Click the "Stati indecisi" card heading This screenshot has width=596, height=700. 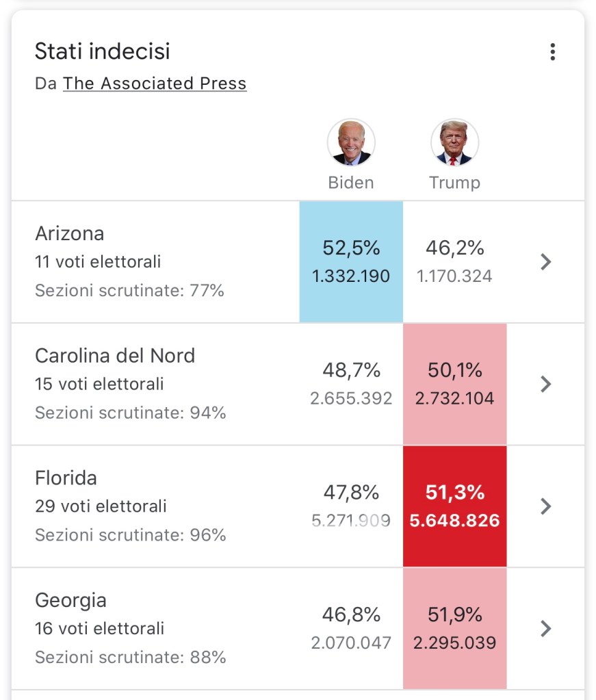103,51
